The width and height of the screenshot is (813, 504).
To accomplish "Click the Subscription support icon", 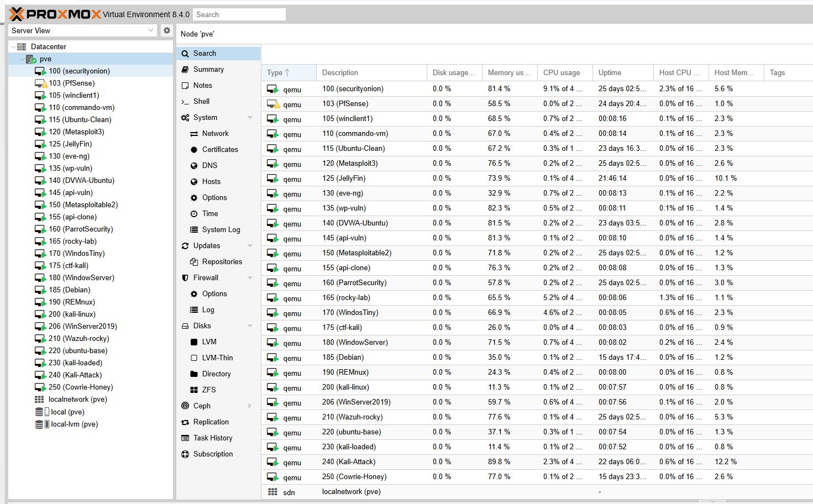I will pyautogui.click(x=185, y=454).
